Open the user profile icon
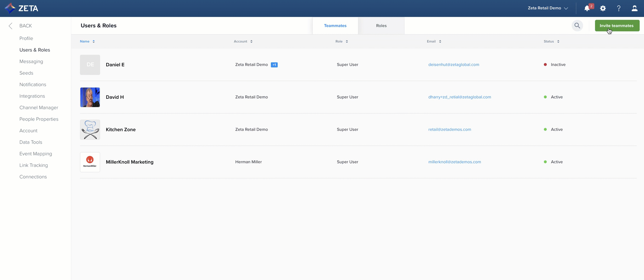Screen dimensions: 644x280 click(634, 8)
